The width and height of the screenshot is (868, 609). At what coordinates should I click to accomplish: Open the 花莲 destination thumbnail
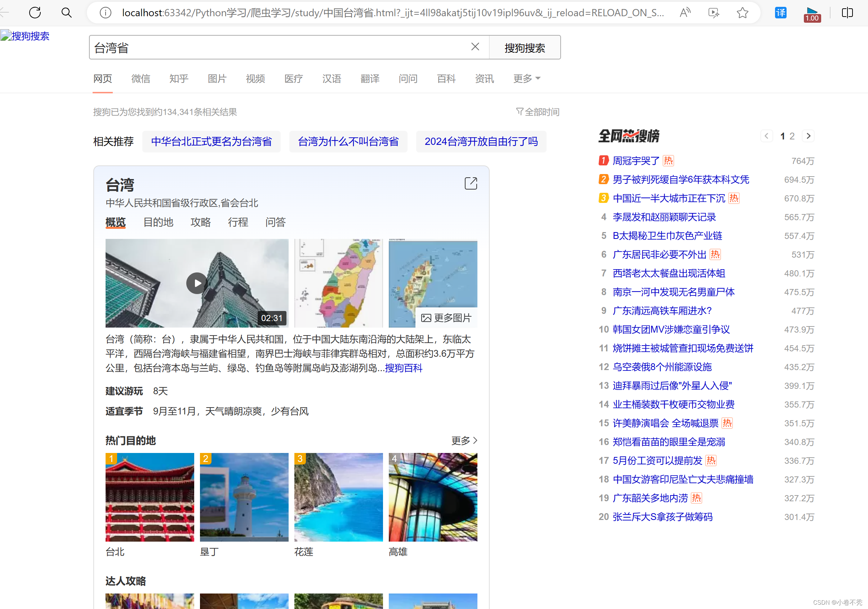coord(338,498)
